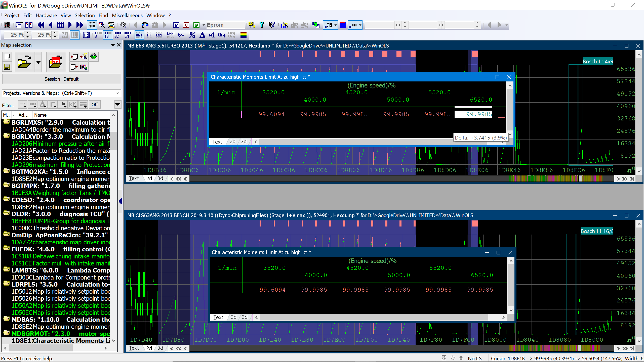Click the blue V version toolbar icon
The image size is (644, 362).
186,25
